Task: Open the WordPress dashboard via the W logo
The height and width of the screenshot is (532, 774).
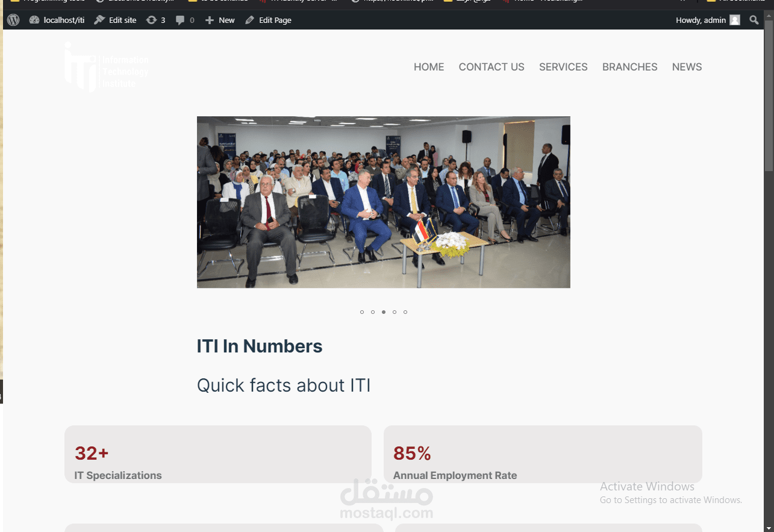Action: click(x=13, y=20)
